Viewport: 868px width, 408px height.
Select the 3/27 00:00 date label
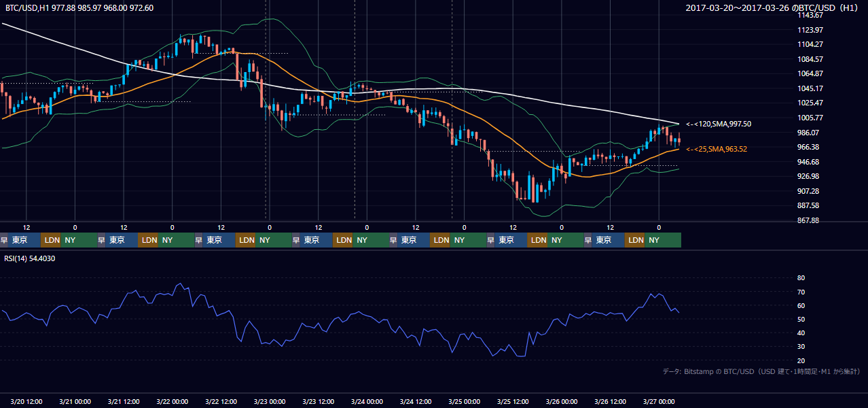pos(658,402)
